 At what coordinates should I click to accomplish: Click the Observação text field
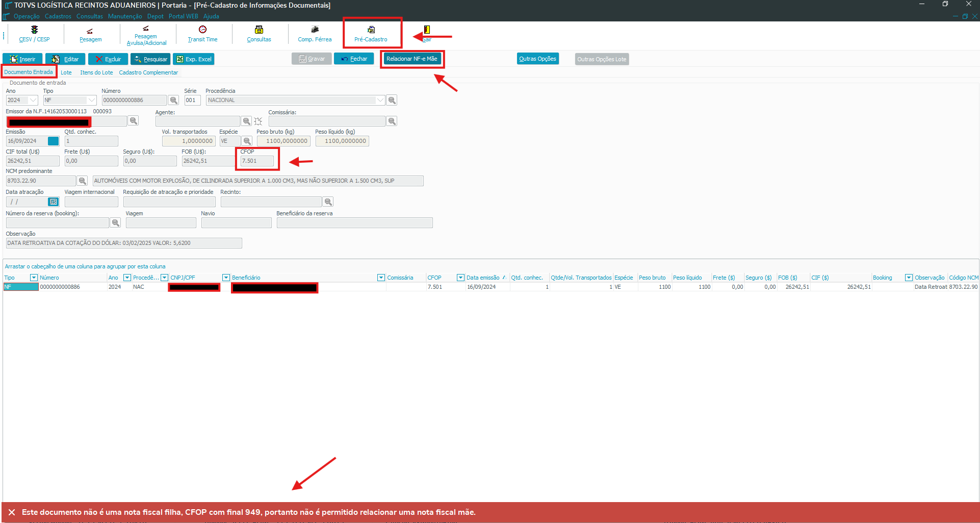[x=124, y=243]
